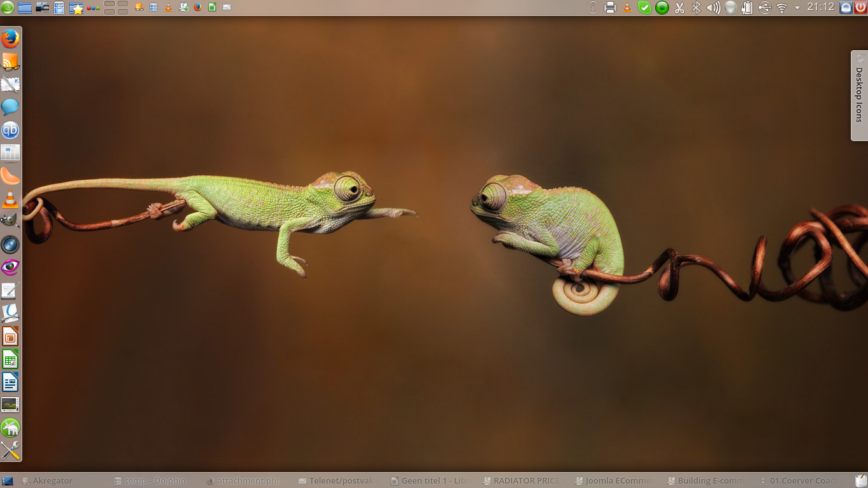The width and height of the screenshot is (868, 488).
Task: Switch to the first virtual desktop in pager
Action: 109,4
